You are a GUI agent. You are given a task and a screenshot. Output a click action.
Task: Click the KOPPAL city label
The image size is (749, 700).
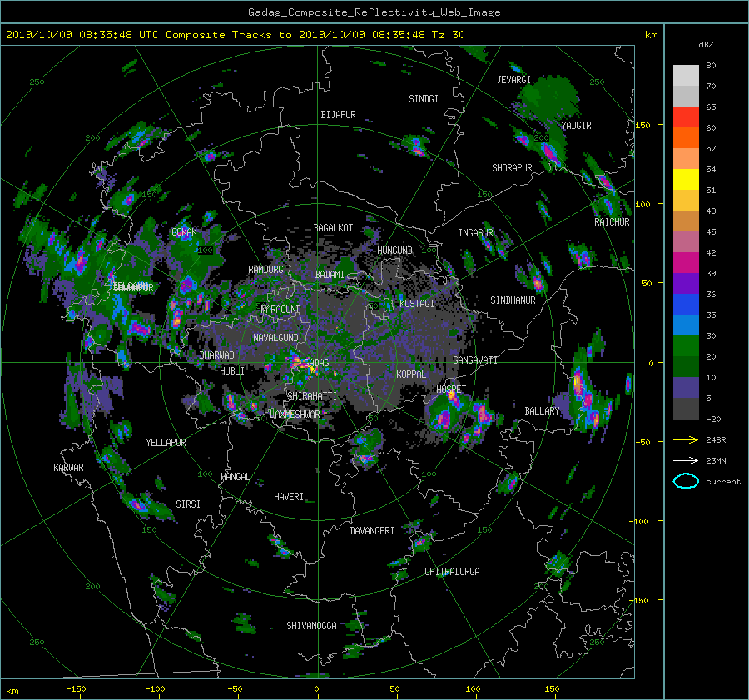click(411, 375)
